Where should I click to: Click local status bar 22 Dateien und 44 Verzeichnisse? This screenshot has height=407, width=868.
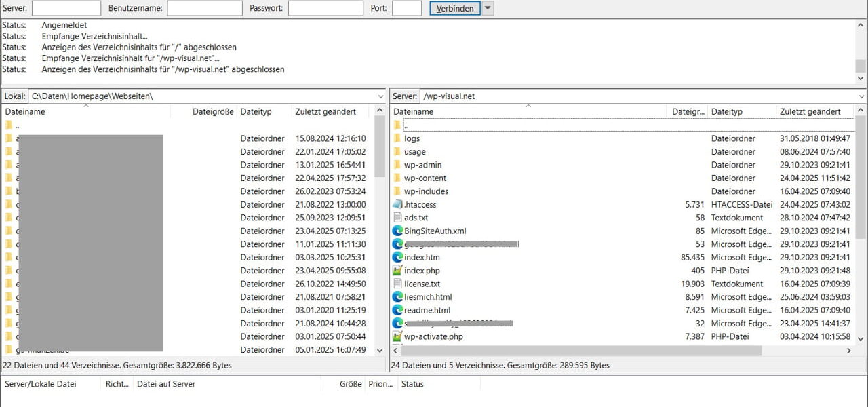(118, 365)
